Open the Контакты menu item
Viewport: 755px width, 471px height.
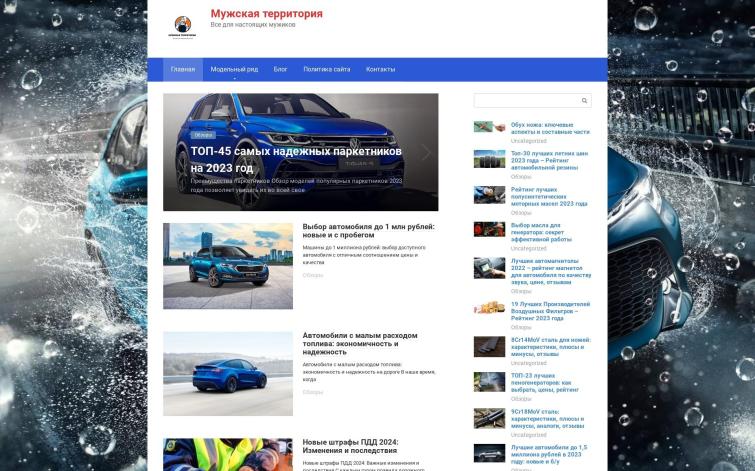point(380,69)
